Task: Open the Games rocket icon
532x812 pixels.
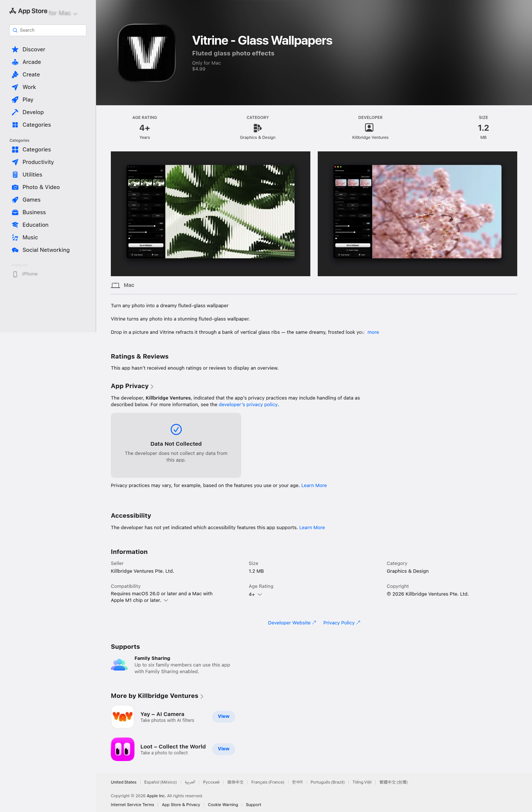Action: point(15,200)
